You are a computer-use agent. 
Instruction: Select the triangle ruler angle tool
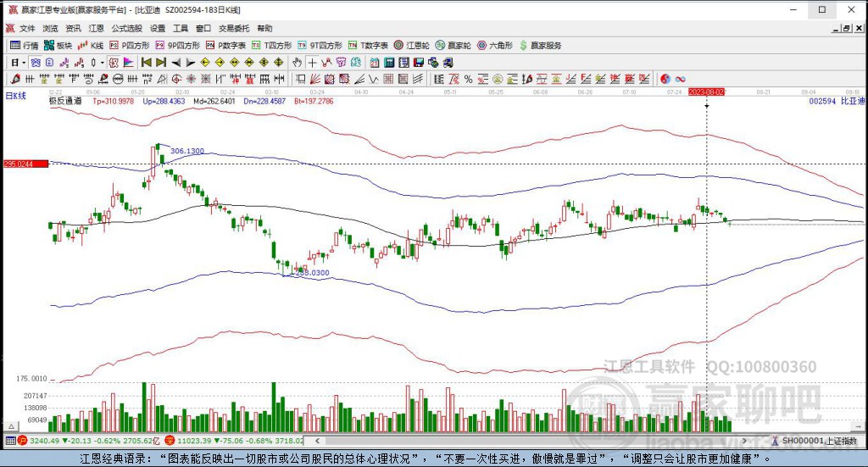162,79
